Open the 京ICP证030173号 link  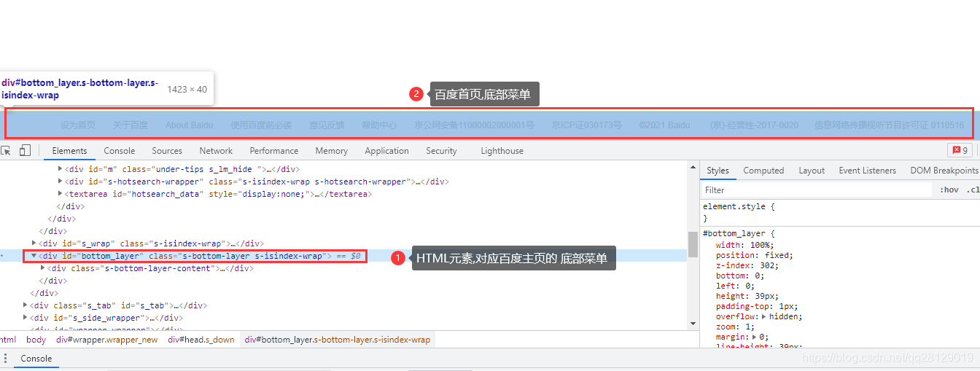(x=587, y=125)
